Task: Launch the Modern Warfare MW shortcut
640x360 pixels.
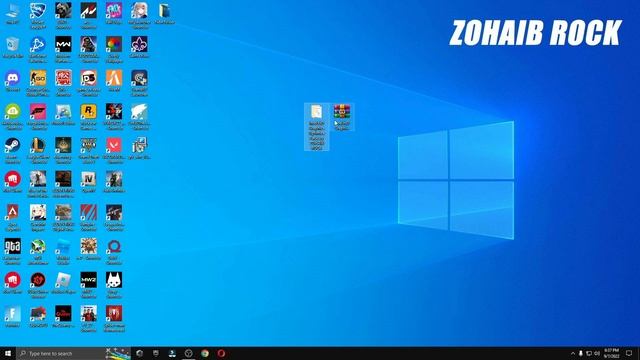Action: [63, 49]
